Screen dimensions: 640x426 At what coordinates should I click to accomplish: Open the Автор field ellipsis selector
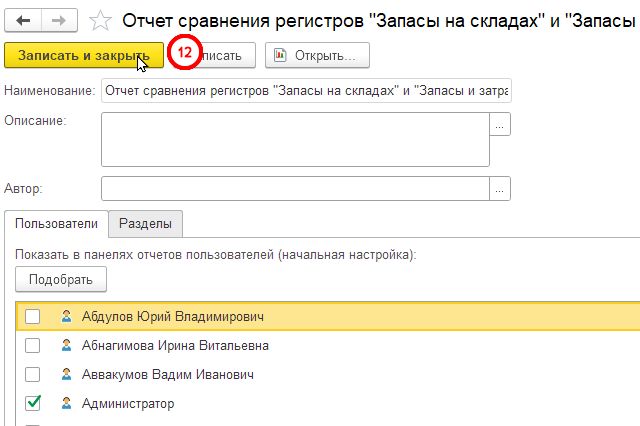pos(500,188)
